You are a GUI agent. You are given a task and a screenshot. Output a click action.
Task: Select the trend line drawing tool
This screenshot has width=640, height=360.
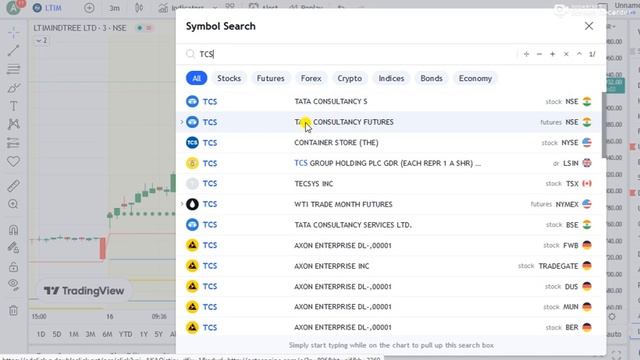pos(13,51)
